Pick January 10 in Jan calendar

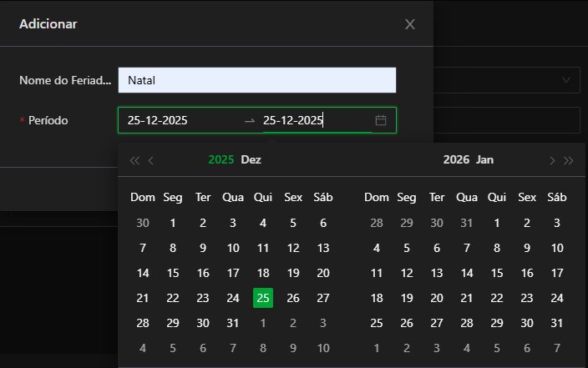coord(557,248)
